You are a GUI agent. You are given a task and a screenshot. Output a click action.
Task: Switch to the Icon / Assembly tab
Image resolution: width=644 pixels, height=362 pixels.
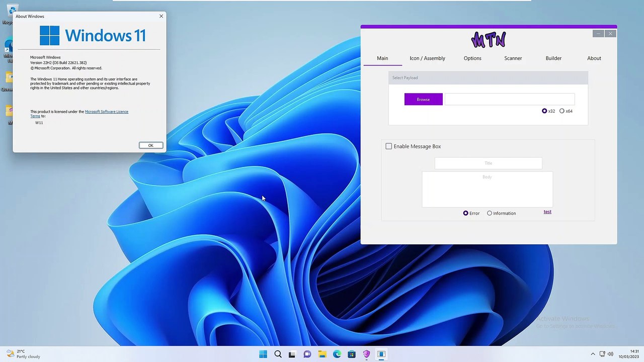(x=427, y=58)
